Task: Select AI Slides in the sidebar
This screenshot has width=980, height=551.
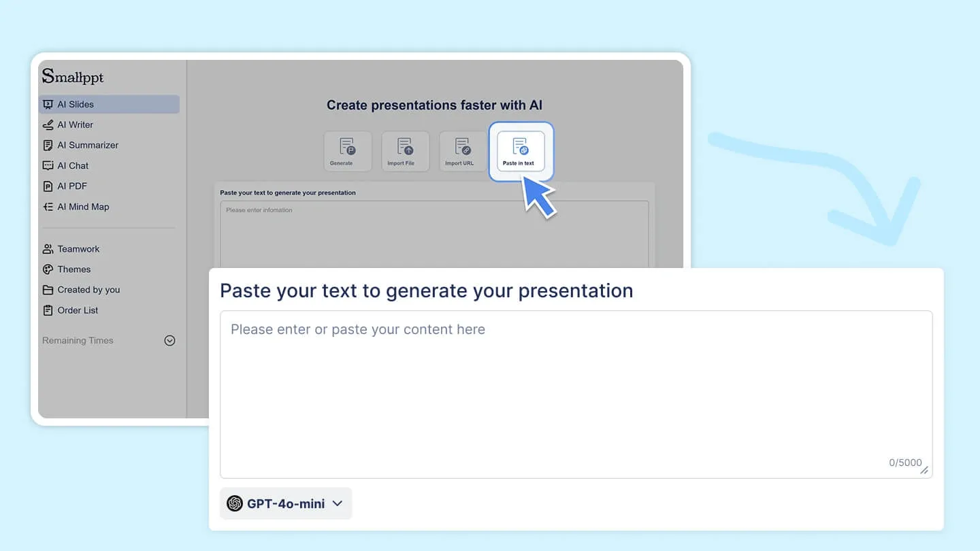Action: click(75, 103)
